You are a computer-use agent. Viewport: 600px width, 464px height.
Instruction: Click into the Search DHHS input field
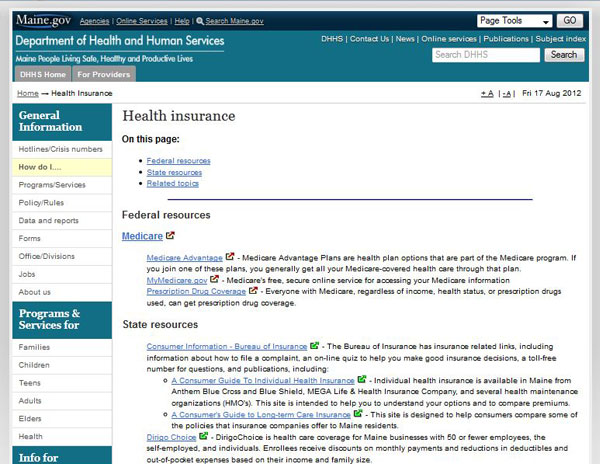point(486,55)
